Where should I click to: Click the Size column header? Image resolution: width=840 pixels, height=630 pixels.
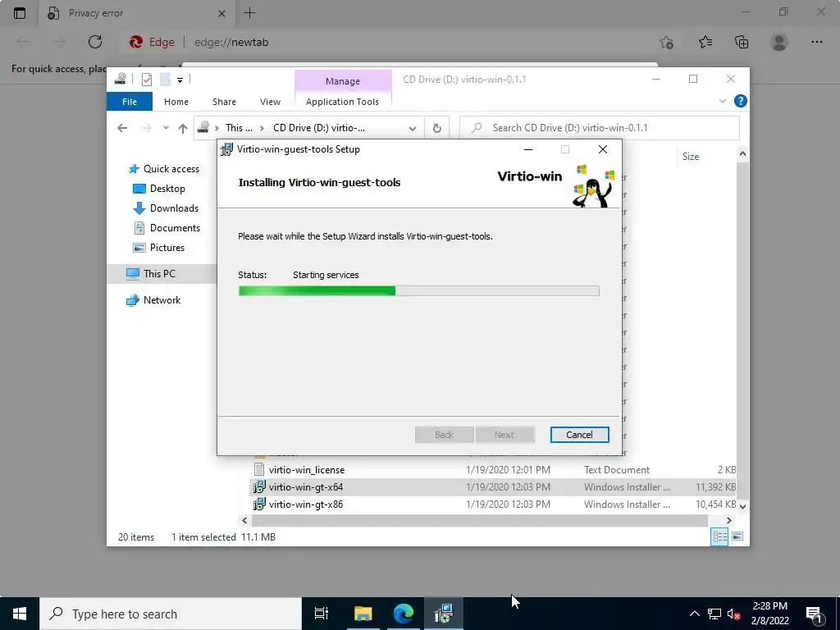691,157
